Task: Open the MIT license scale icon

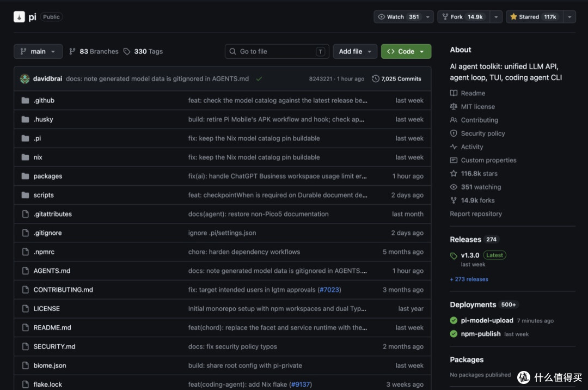Action: click(x=454, y=107)
